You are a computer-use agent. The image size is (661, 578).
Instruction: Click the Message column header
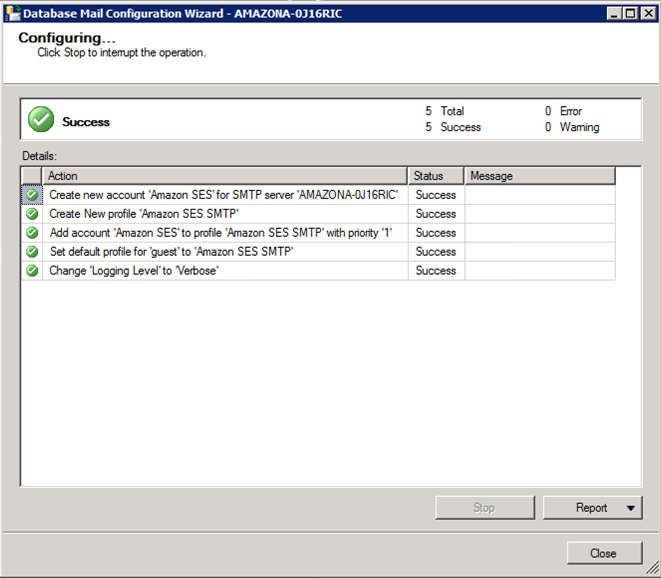coord(540,176)
